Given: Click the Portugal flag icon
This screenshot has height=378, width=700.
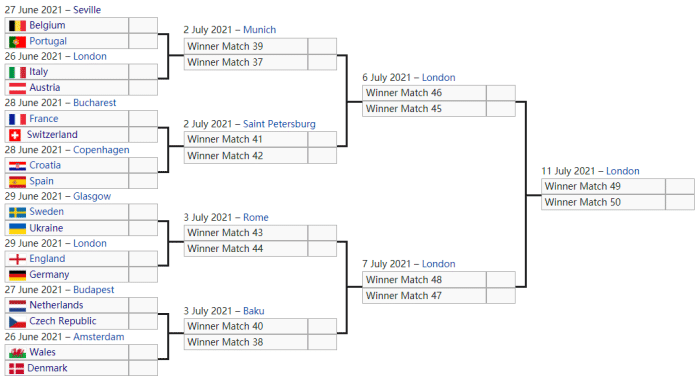Looking at the screenshot, I should 17,42.
